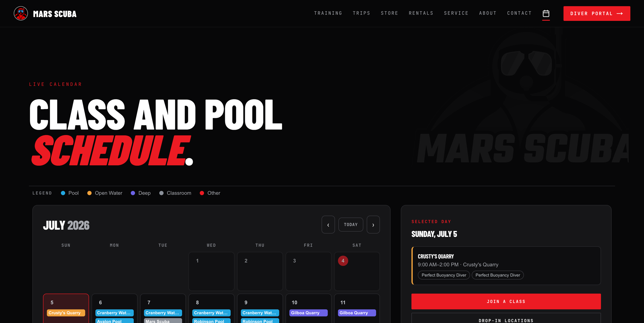The height and width of the screenshot is (323, 644).
Task: Click first Perfect Buoyancy Diver tag
Action: (x=444, y=275)
